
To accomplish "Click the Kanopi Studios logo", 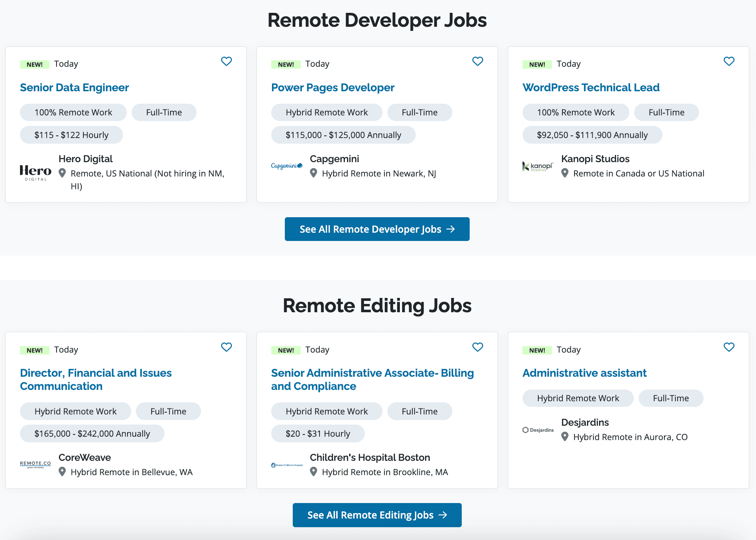I will [x=538, y=166].
